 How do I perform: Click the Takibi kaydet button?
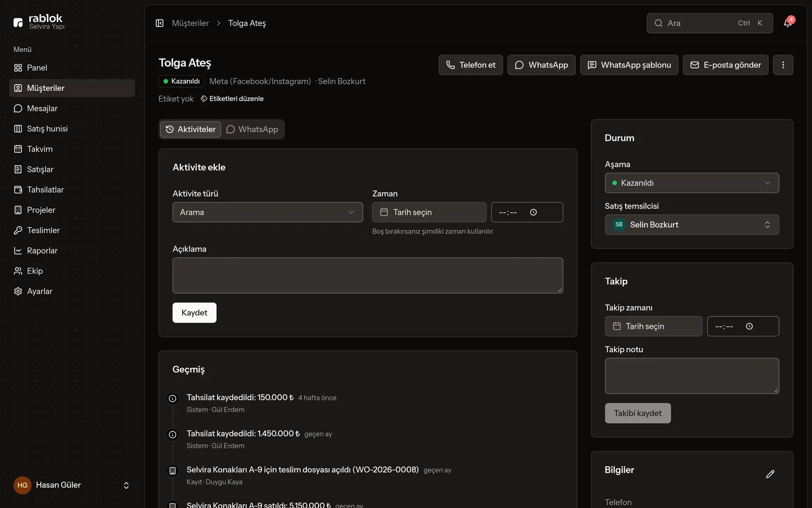tap(638, 414)
